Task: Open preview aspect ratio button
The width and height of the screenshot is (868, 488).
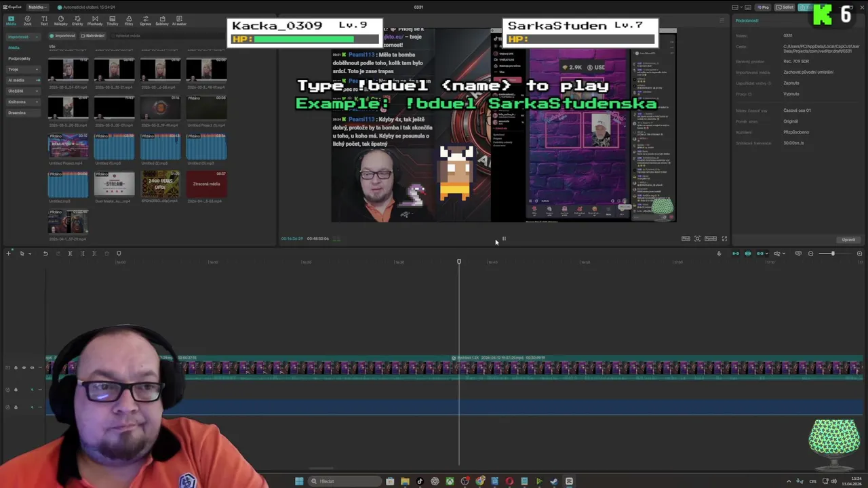Action: [710, 239]
